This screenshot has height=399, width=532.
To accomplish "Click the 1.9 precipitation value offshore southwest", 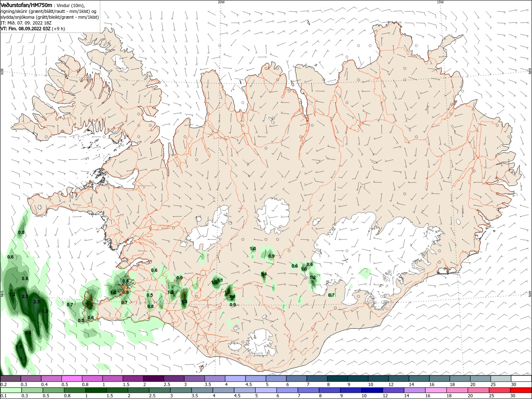I will (19, 347).
